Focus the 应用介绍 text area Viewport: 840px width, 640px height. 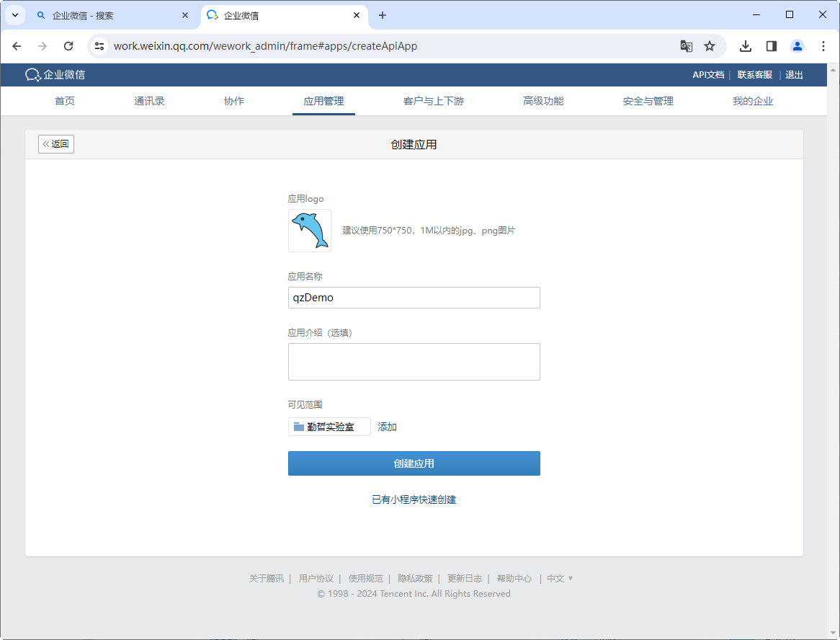point(414,362)
